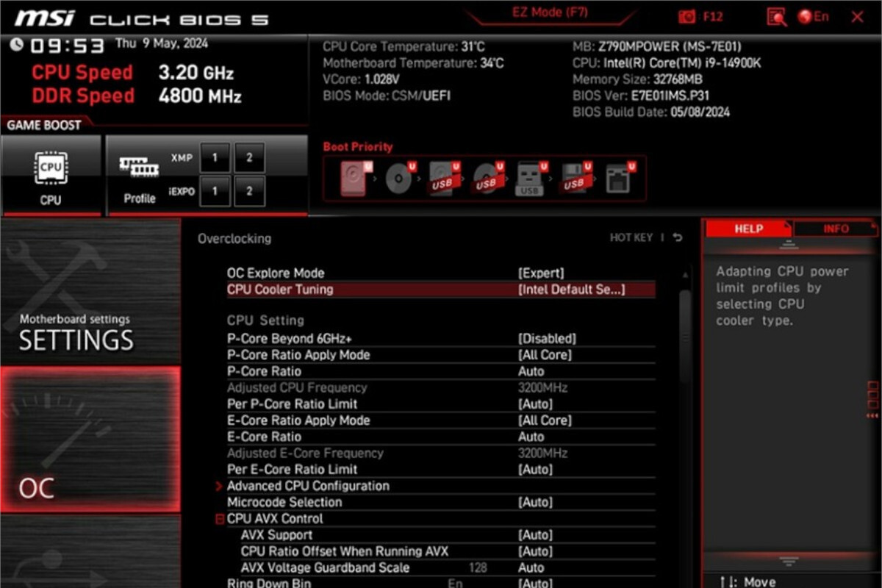Viewport: 882px width, 588px height.
Task: Change AVX Support [Auto] value
Action: 534,535
